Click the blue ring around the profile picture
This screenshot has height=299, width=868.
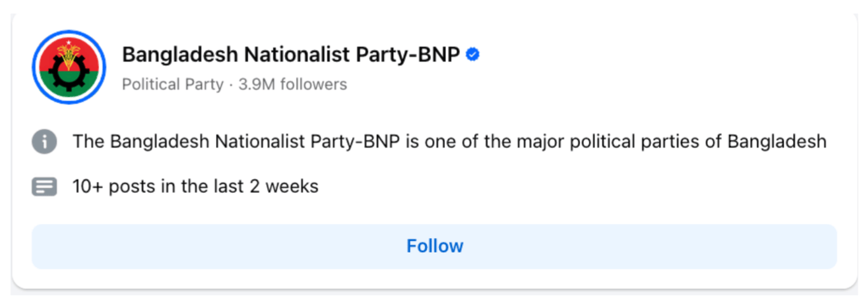[x=36, y=67]
